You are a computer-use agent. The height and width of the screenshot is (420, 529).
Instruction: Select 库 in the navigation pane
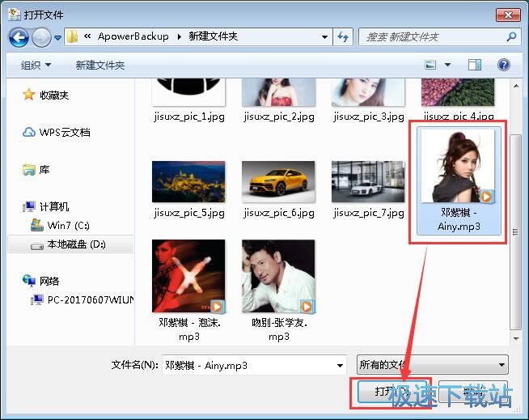coord(44,169)
